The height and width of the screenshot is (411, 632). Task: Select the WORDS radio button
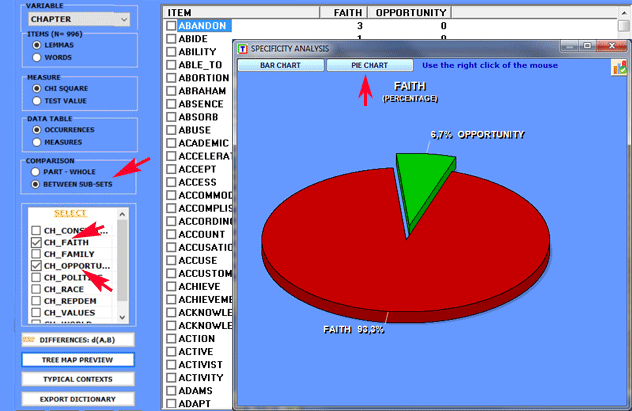[37, 57]
